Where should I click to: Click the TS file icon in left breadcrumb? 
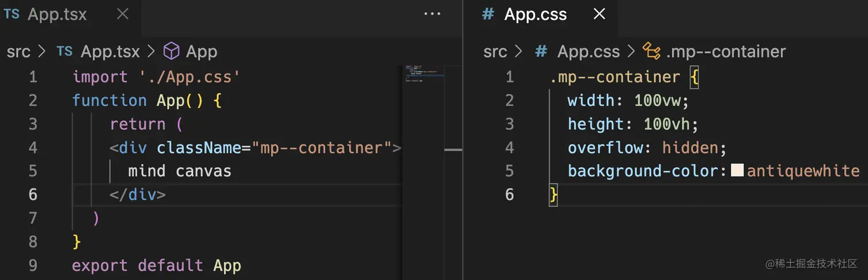(x=65, y=52)
